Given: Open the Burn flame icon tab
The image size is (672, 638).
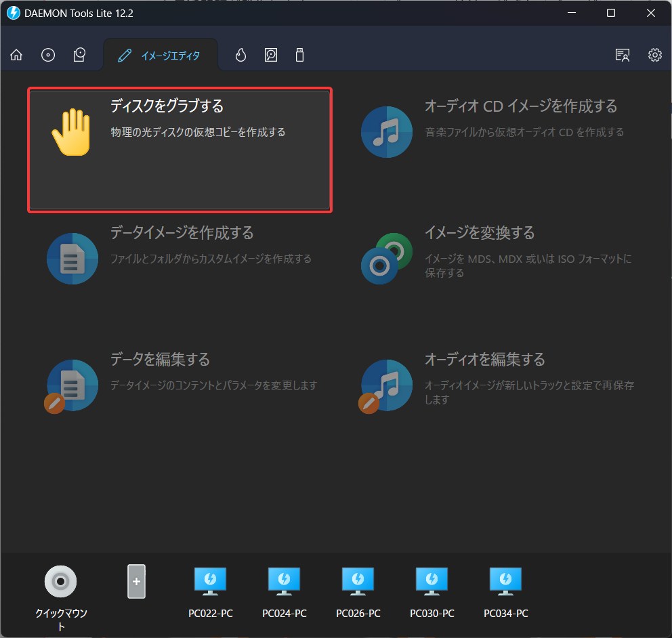Looking at the screenshot, I should pyautogui.click(x=241, y=55).
